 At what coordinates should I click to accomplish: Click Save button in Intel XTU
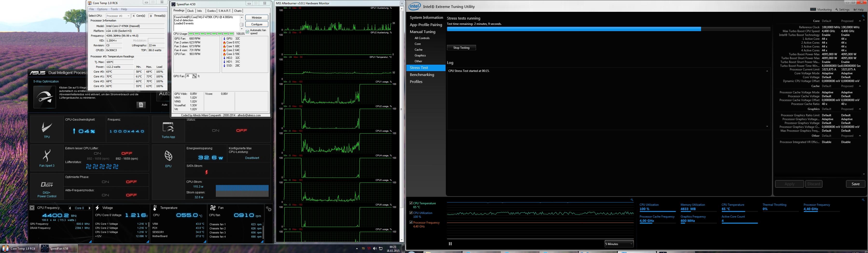click(855, 184)
